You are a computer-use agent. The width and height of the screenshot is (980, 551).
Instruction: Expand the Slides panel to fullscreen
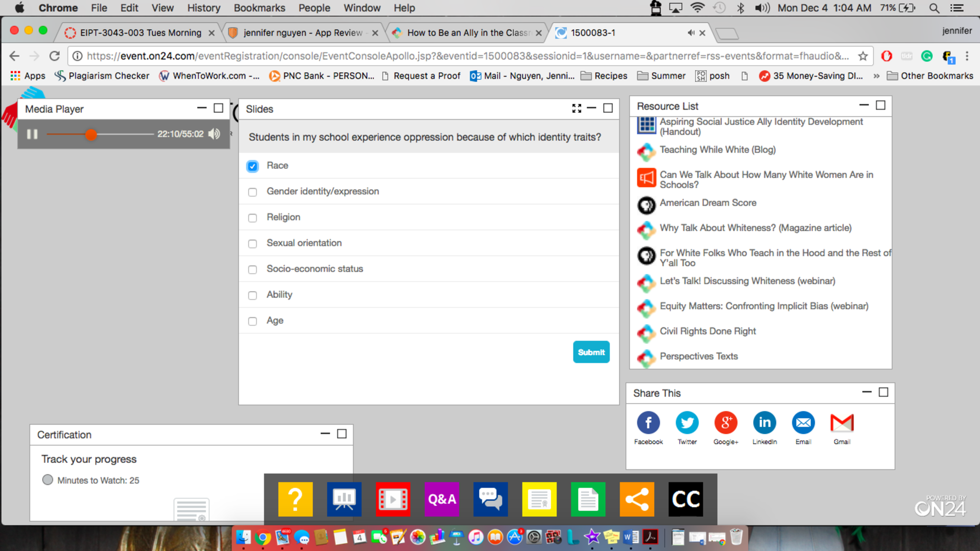[x=577, y=109]
